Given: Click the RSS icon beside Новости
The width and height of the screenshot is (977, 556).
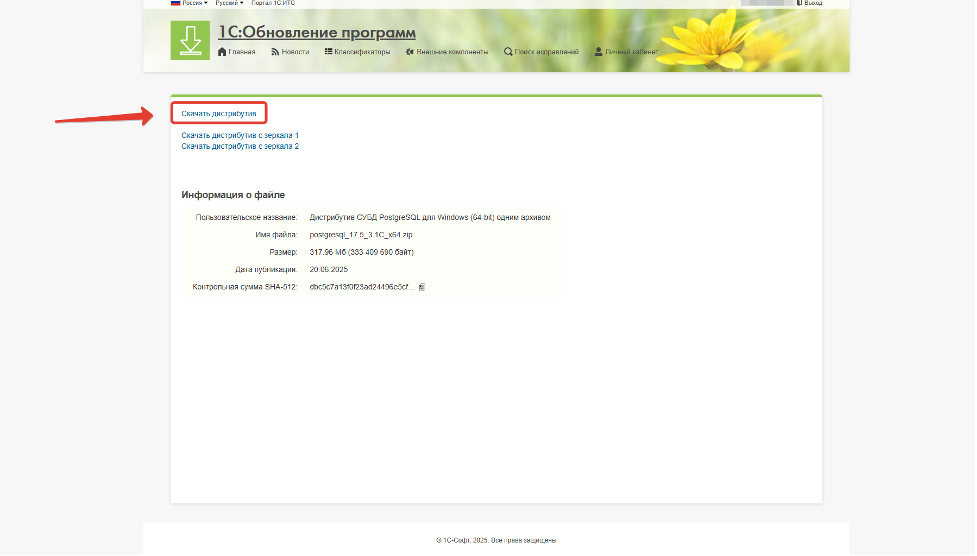Looking at the screenshot, I should pyautogui.click(x=275, y=52).
